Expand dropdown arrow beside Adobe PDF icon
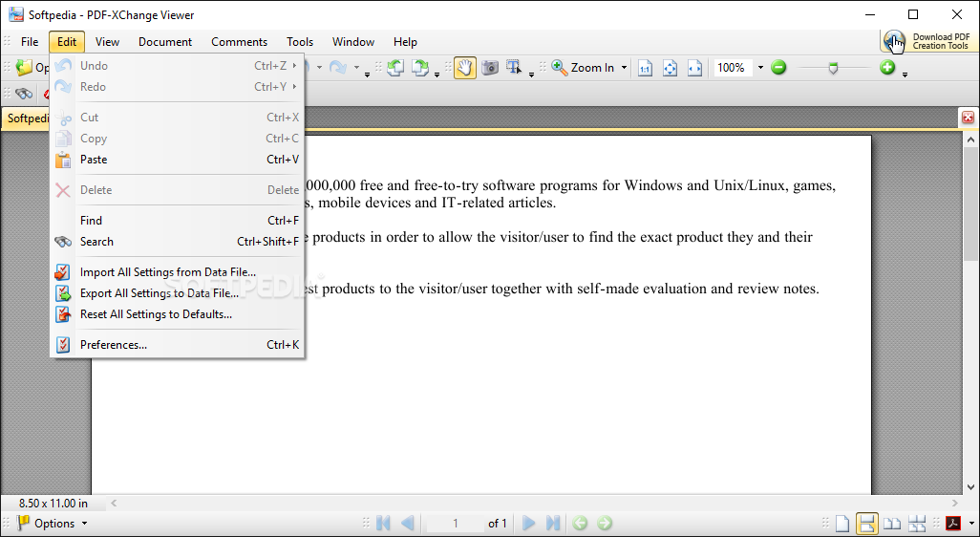The height and width of the screenshot is (537, 980). pyautogui.click(x=970, y=524)
